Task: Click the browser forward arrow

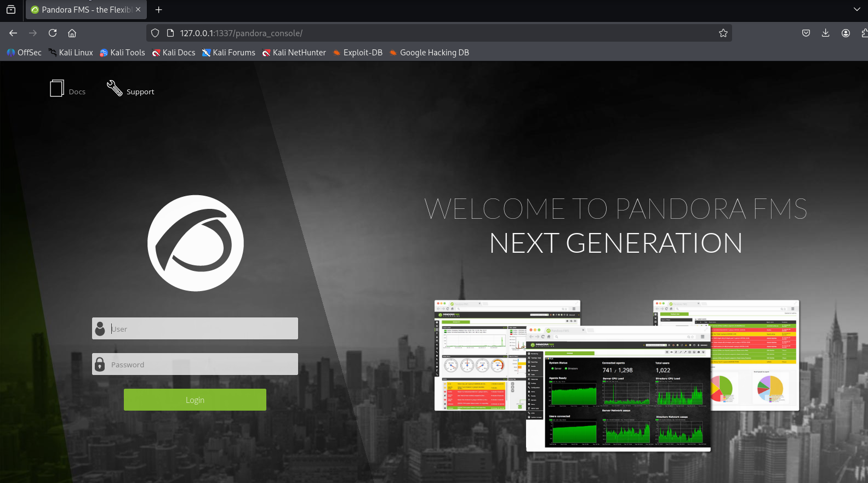Action: [33, 33]
